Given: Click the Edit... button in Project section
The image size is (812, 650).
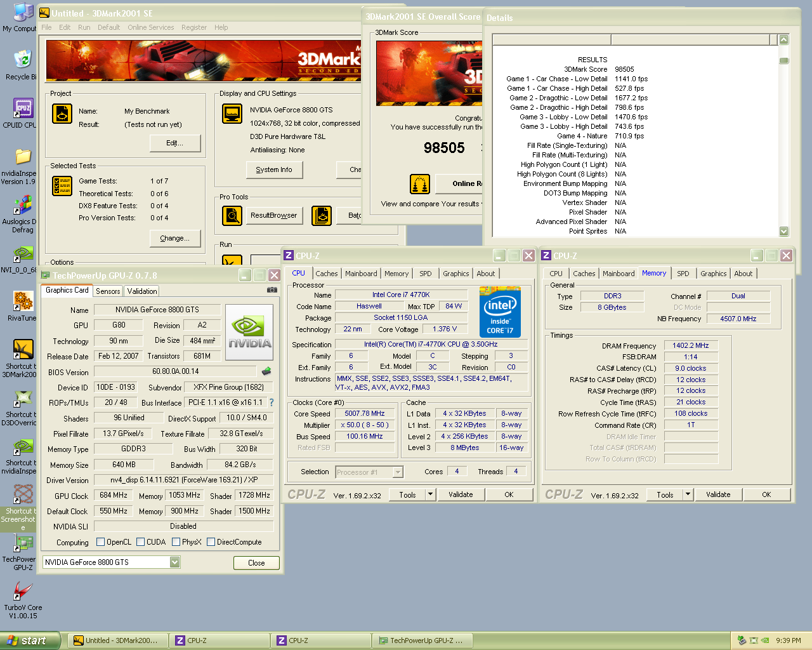Looking at the screenshot, I should 175,143.
